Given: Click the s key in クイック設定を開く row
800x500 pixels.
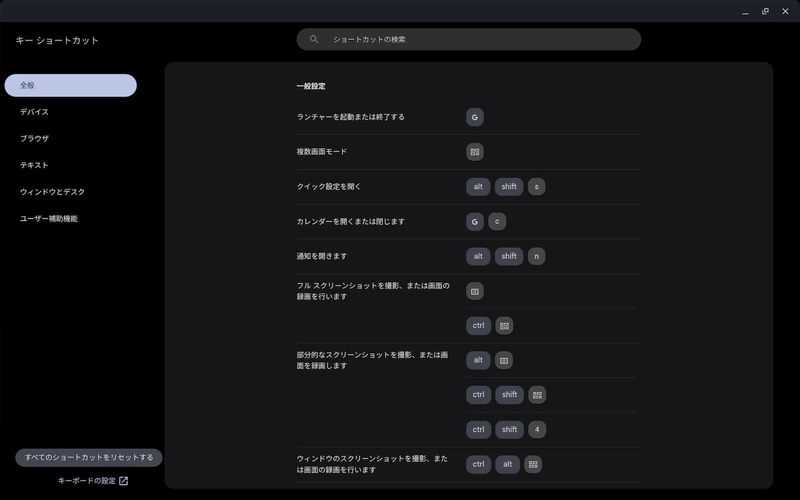Looking at the screenshot, I should (536, 187).
